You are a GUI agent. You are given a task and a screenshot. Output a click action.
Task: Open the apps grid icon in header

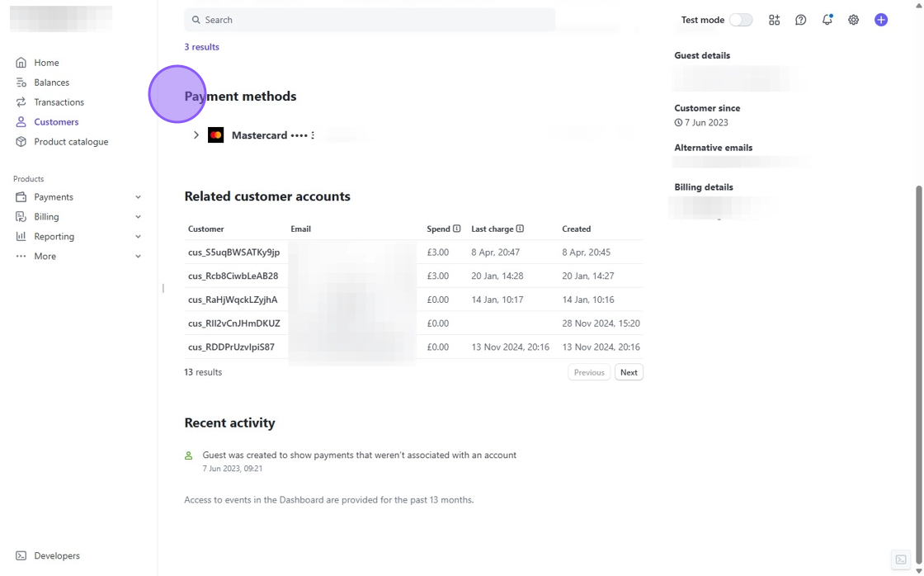point(774,20)
